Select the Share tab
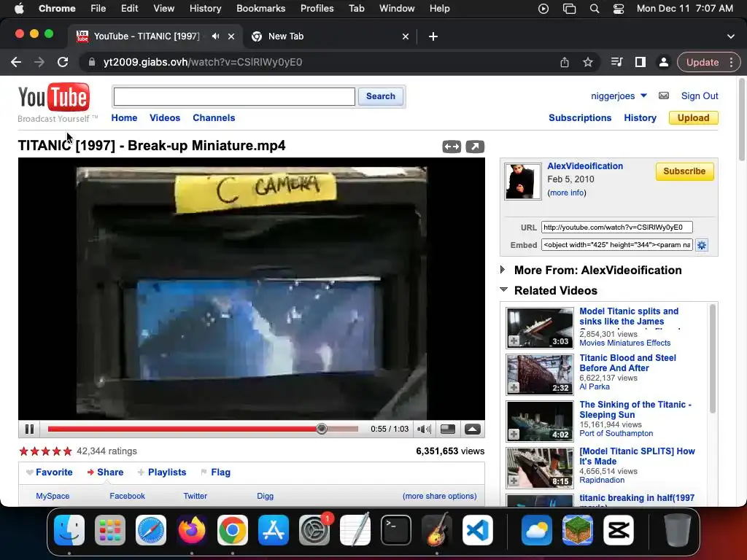 [x=105, y=472]
